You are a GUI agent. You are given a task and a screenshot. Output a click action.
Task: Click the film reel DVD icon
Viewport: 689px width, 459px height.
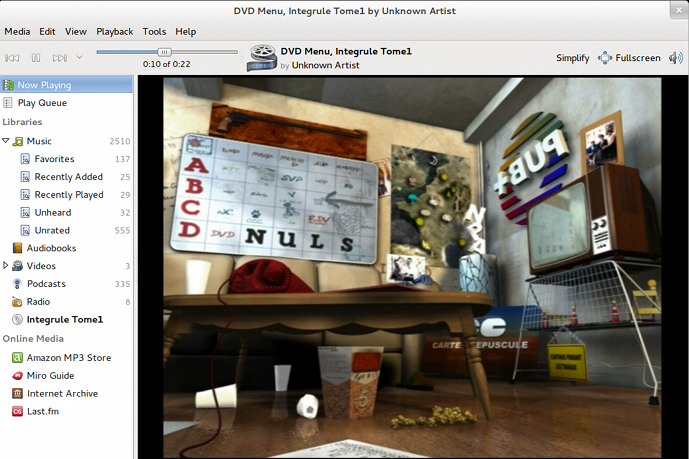[261, 58]
